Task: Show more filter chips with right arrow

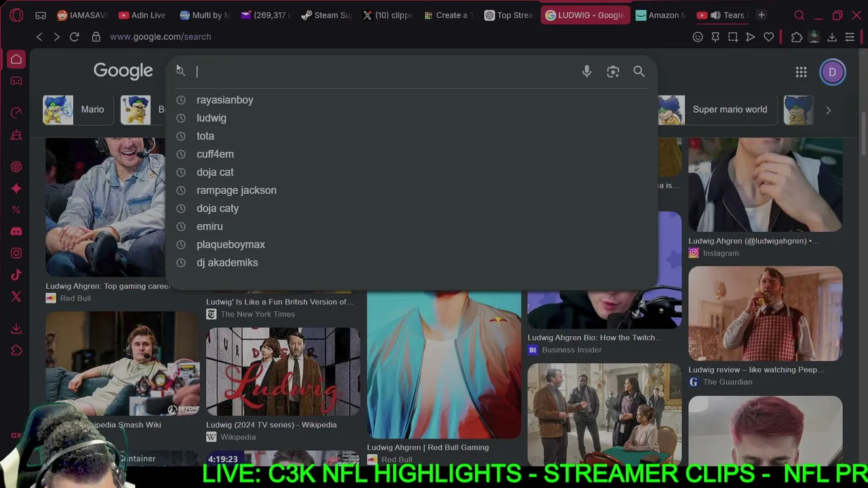Action: click(x=828, y=110)
